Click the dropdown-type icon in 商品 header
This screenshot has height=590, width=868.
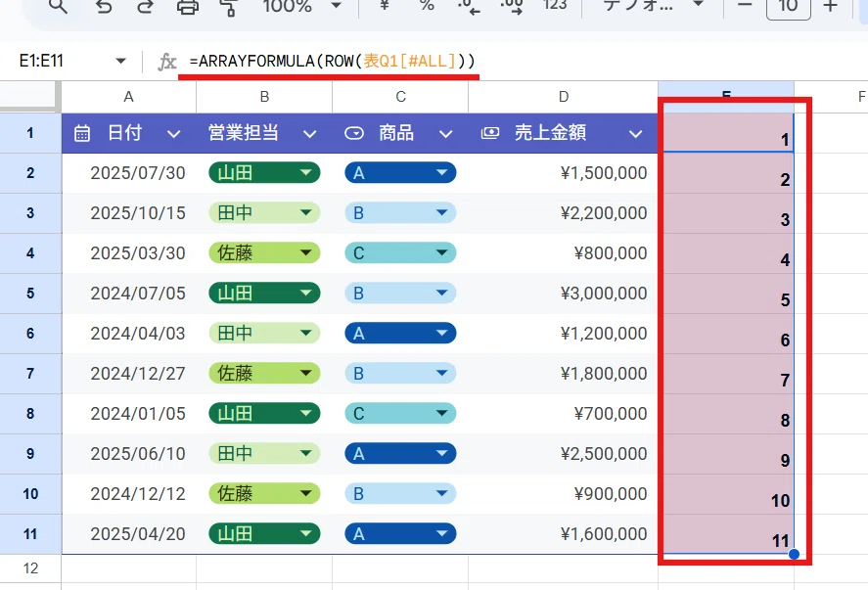(354, 133)
